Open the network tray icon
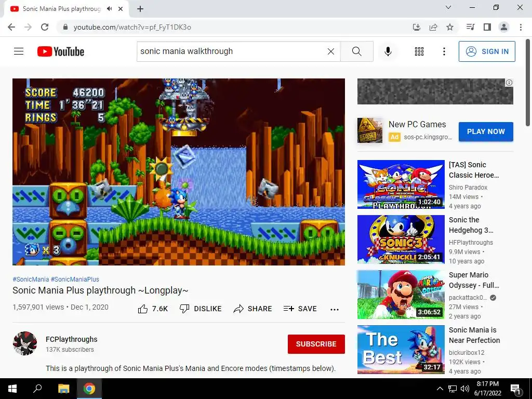 coord(453,389)
